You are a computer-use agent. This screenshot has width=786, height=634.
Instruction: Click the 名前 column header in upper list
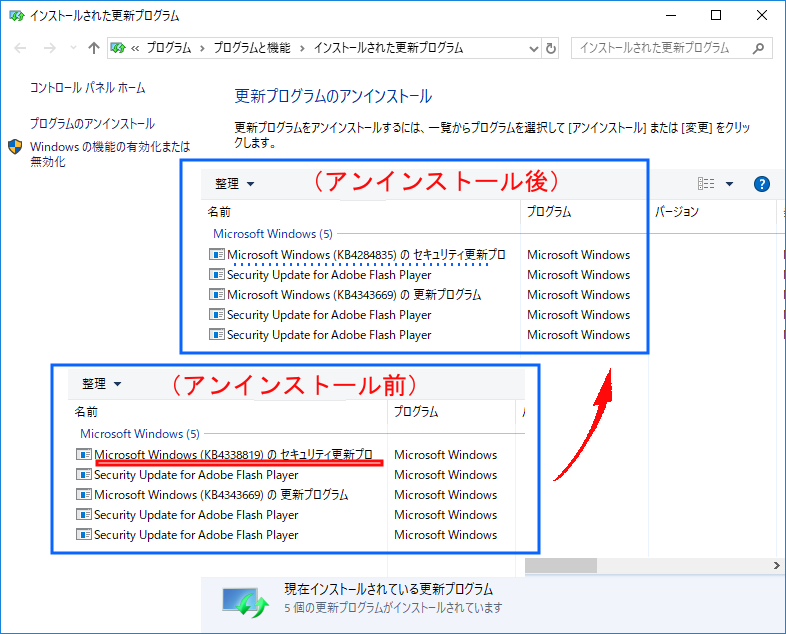(x=219, y=212)
